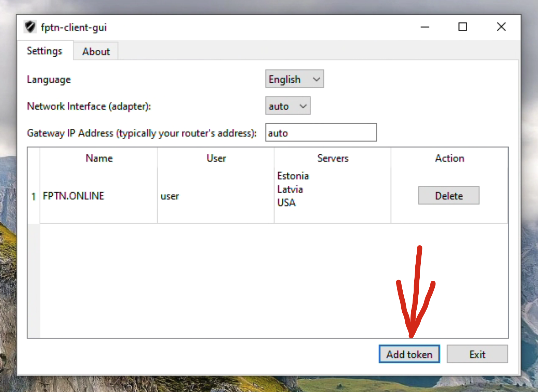The width and height of the screenshot is (538, 392).
Task: Select the Settings tab
Action: click(45, 51)
